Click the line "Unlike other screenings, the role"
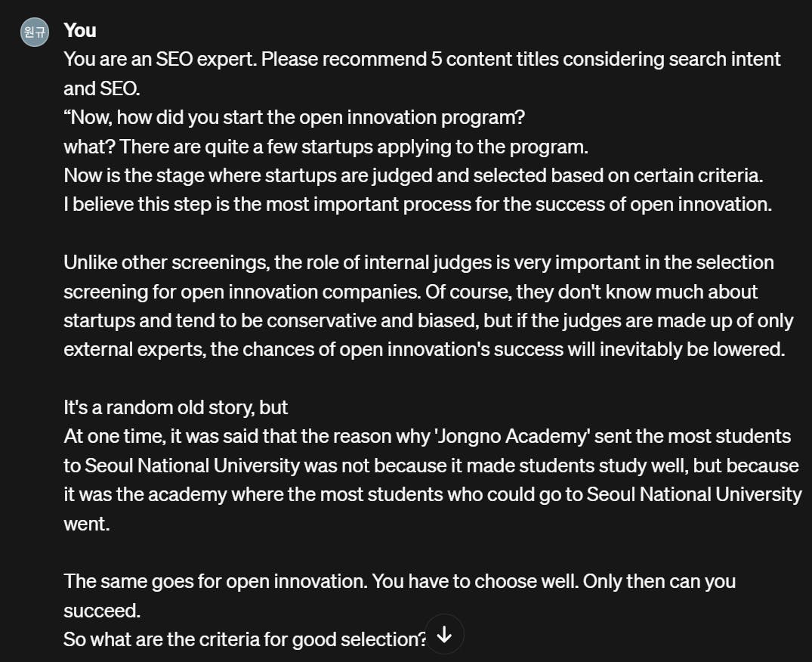This screenshot has height=662, width=812. (x=418, y=263)
